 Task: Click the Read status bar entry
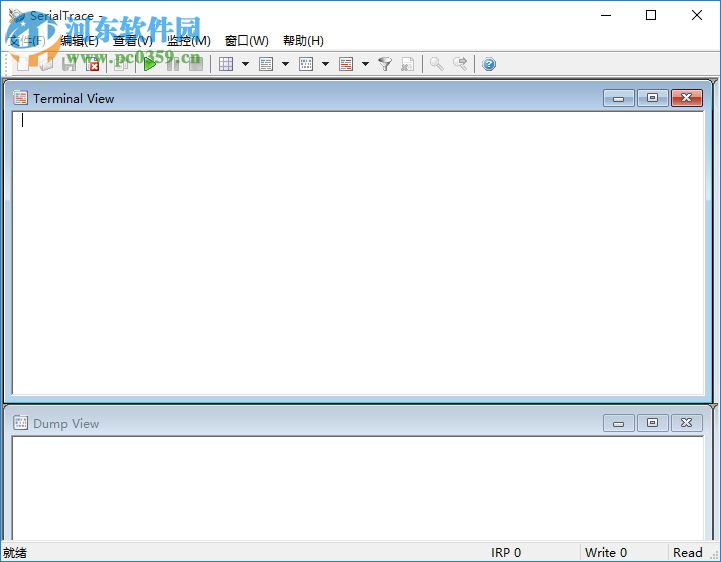click(x=688, y=552)
